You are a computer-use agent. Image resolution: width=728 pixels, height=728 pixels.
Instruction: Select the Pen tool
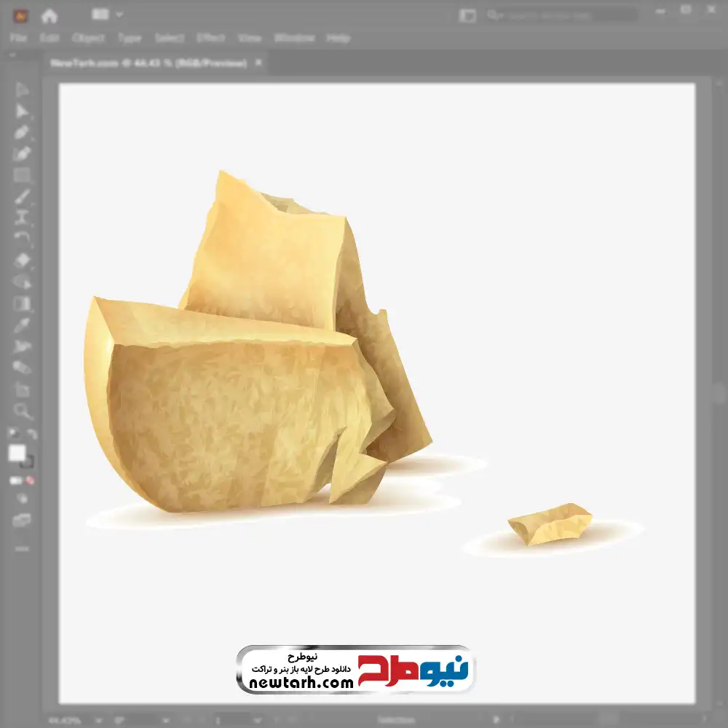point(22,132)
